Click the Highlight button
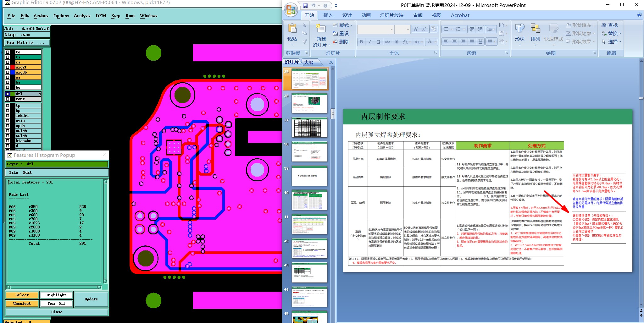Viewport: 644px width, 323px height. click(x=56, y=295)
